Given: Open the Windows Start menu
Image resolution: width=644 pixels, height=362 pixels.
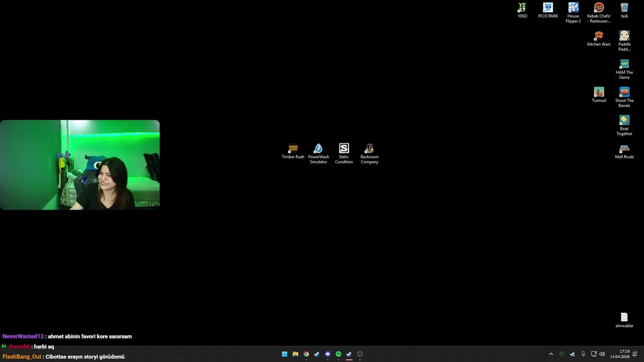Looking at the screenshot, I should tap(285, 354).
